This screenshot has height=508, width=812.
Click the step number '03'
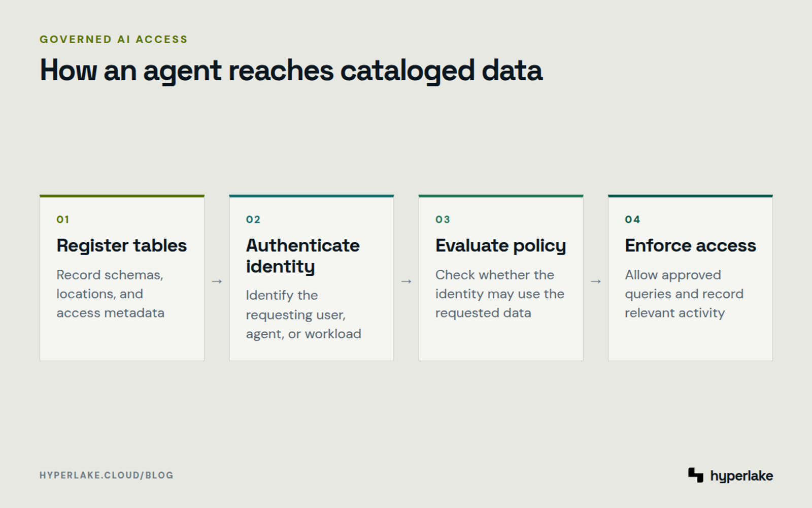click(x=443, y=219)
